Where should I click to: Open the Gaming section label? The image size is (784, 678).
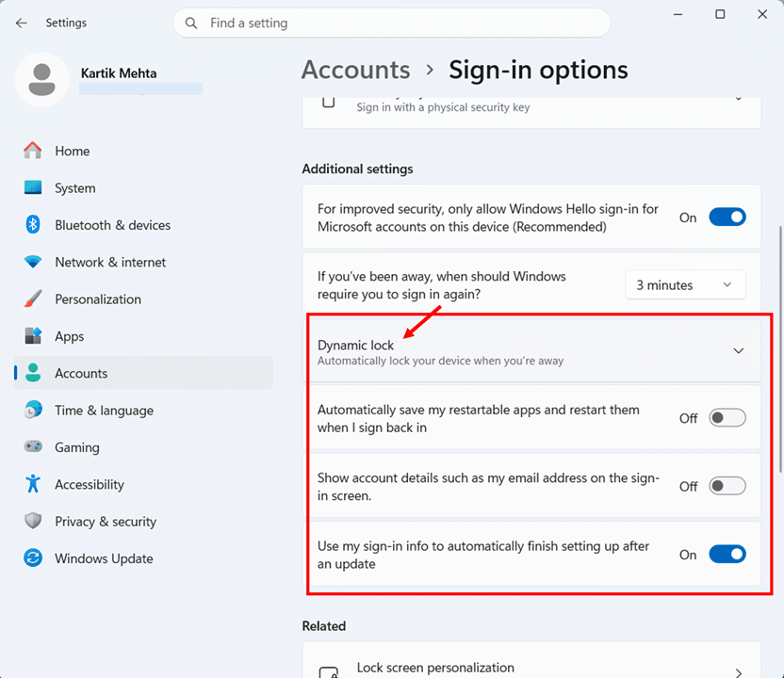click(x=77, y=447)
